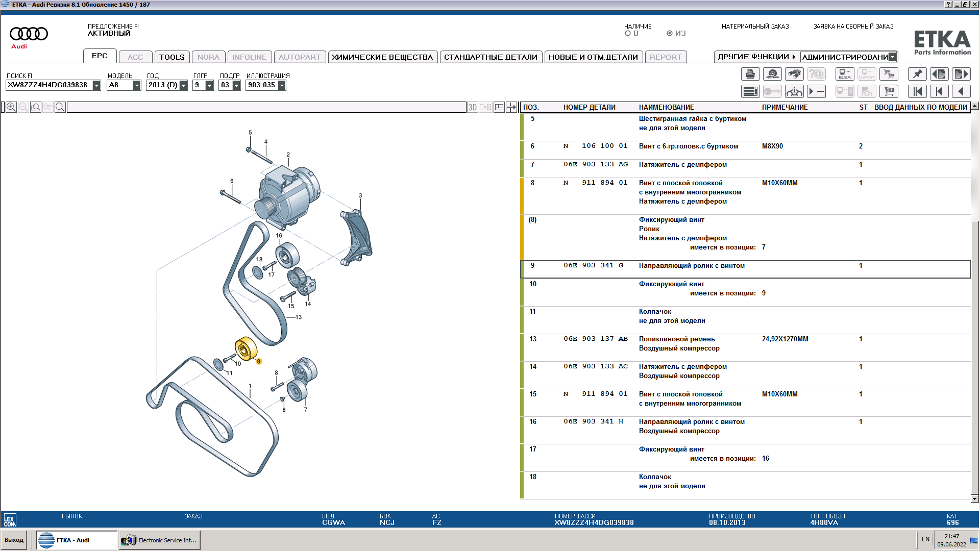Jump to first illustration arrow icon
Viewport: 980px width, 551px height.
pos(917,92)
